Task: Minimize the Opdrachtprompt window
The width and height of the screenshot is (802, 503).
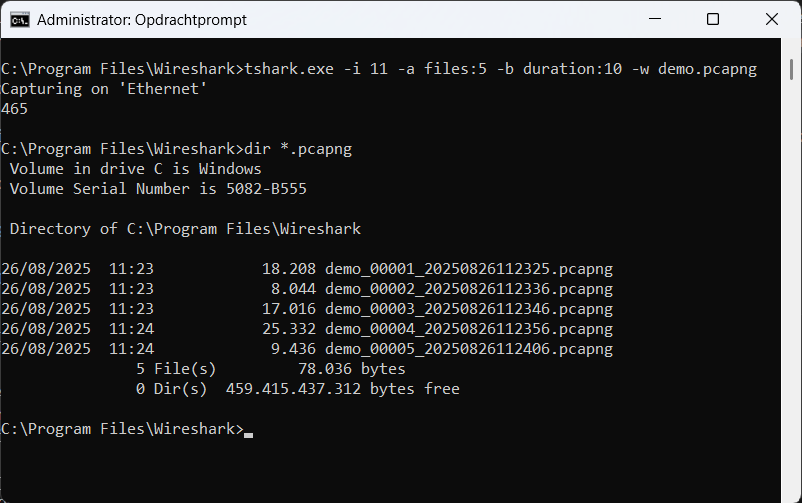Action: coord(654,19)
